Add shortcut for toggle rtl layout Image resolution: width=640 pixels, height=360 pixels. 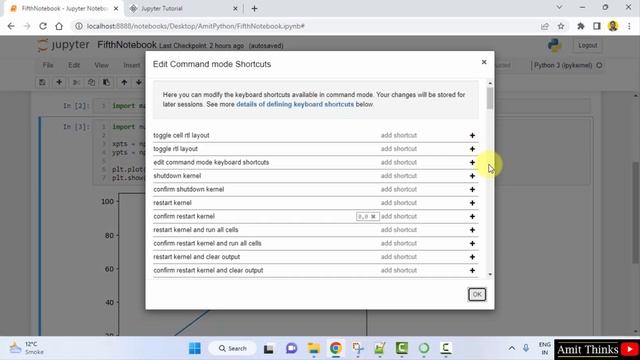pos(472,149)
